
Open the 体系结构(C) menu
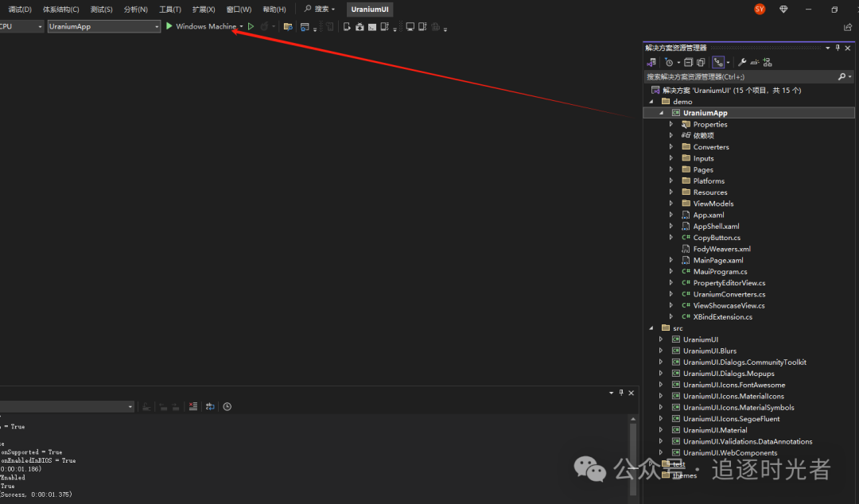[x=60, y=10]
